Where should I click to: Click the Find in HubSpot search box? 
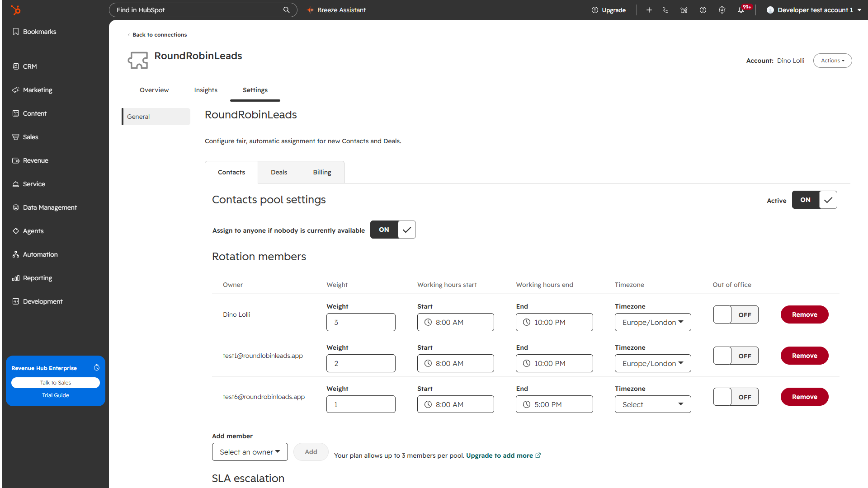point(203,10)
